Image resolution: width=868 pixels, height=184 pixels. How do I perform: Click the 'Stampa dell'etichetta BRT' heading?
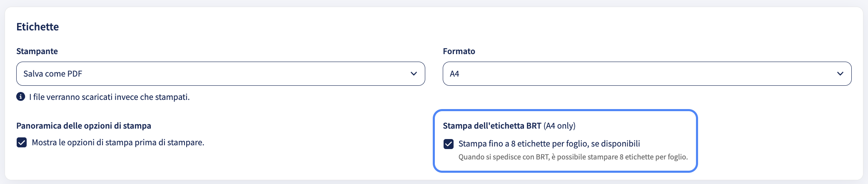[492, 126]
